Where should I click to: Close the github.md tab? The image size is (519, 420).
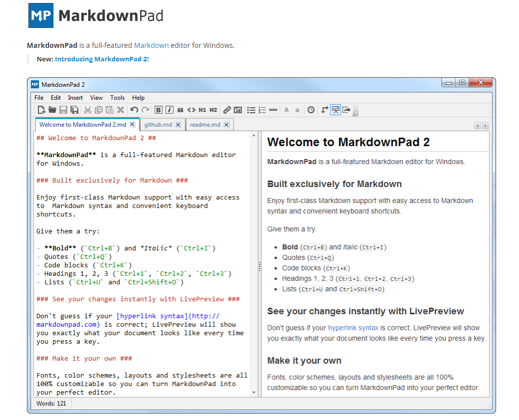pos(178,125)
